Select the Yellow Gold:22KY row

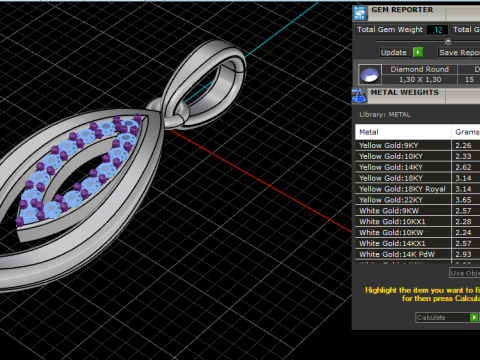(x=418, y=200)
